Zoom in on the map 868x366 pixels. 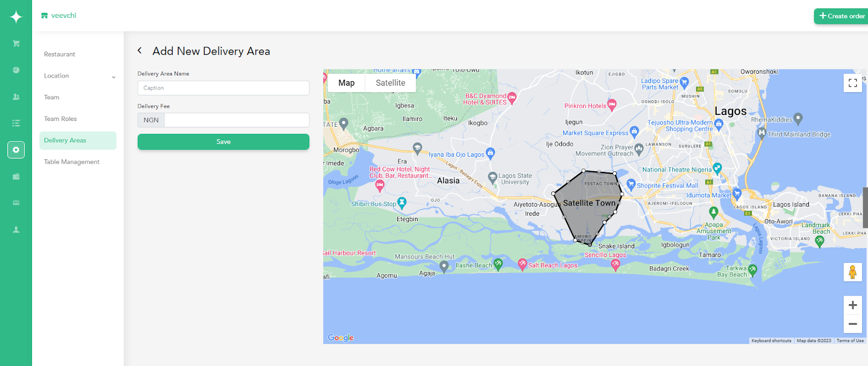[x=853, y=305]
